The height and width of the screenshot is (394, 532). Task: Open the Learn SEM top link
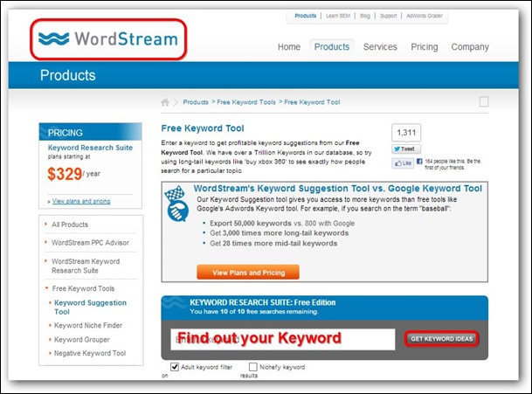click(x=338, y=16)
